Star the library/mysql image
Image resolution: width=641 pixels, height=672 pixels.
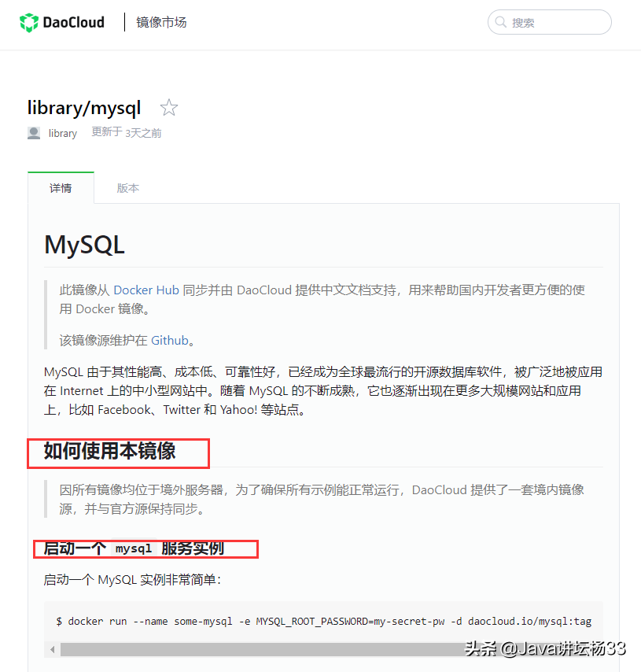(x=169, y=108)
